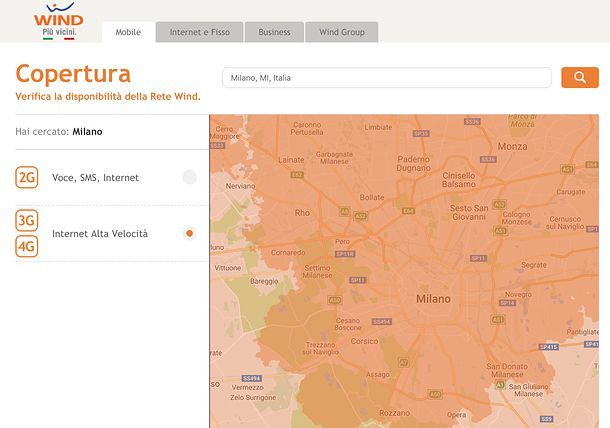This screenshot has width=610, height=428.
Task: Open the Wind Group tab
Action: (x=342, y=32)
